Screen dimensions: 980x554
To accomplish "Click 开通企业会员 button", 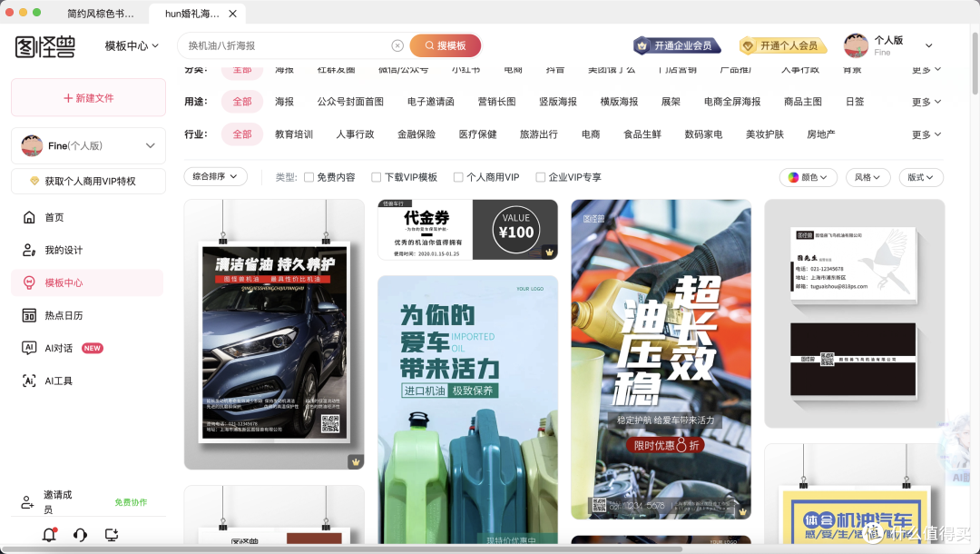I will 677,45.
